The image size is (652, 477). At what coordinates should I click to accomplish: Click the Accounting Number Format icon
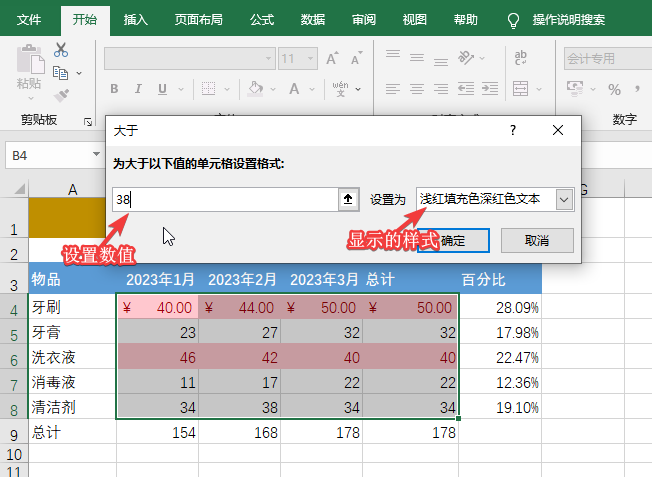click(575, 89)
